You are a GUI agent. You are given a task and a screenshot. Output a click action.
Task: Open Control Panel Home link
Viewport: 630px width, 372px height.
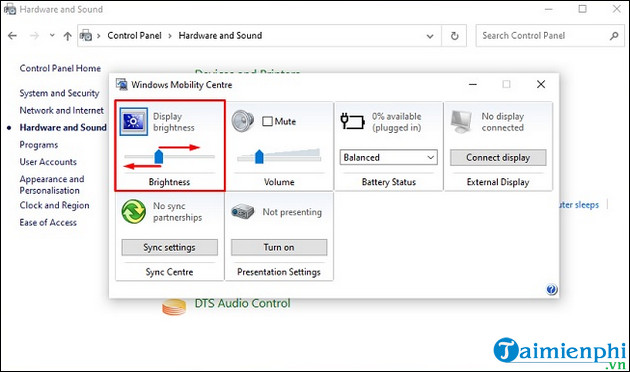(60, 68)
